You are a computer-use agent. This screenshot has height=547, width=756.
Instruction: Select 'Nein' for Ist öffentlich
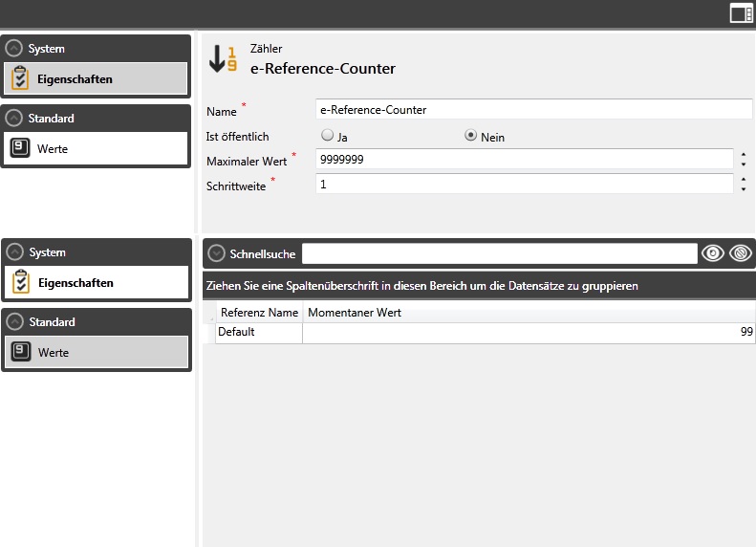point(470,136)
